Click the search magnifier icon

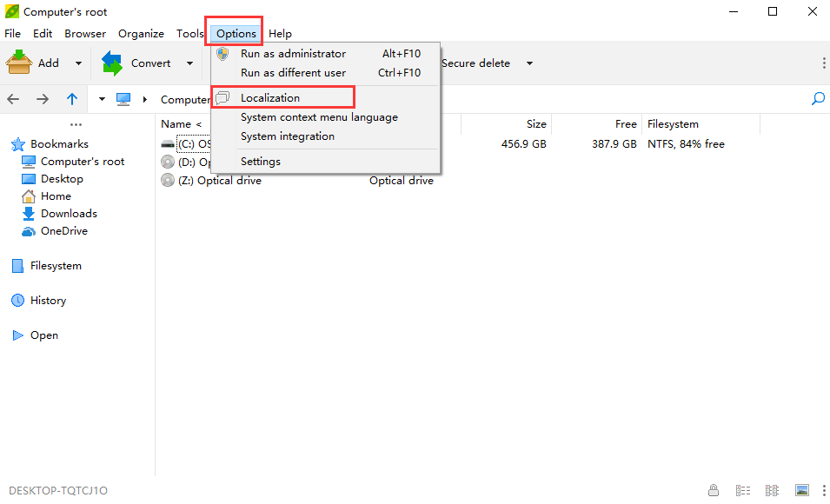(x=817, y=99)
